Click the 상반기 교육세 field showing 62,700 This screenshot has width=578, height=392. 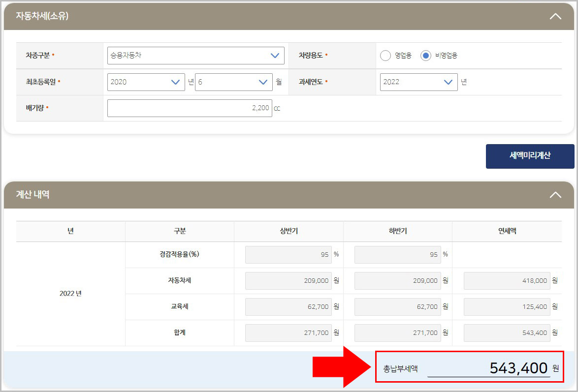288,306
